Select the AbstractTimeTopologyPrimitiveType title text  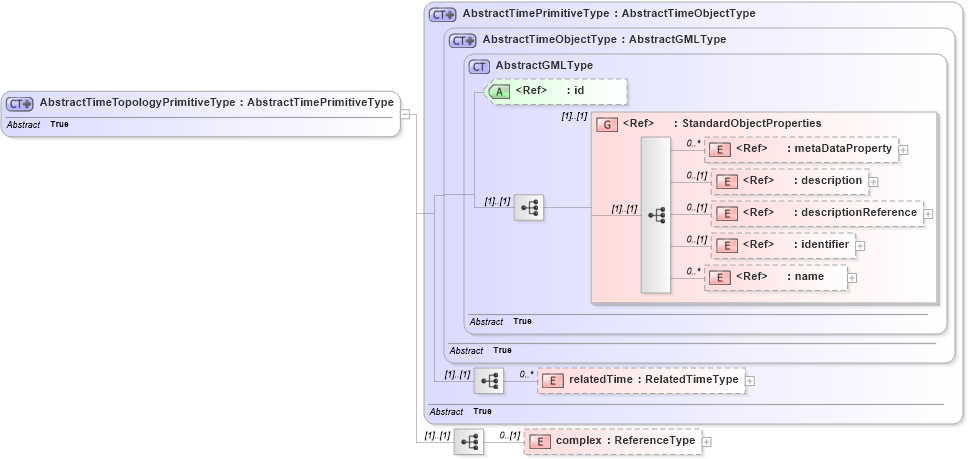(x=217, y=102)
